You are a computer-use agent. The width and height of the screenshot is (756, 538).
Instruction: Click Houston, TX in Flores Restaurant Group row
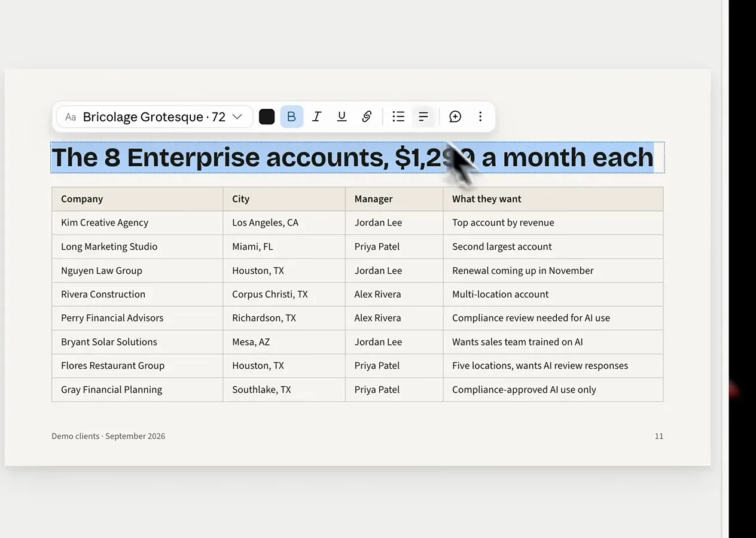284,366
